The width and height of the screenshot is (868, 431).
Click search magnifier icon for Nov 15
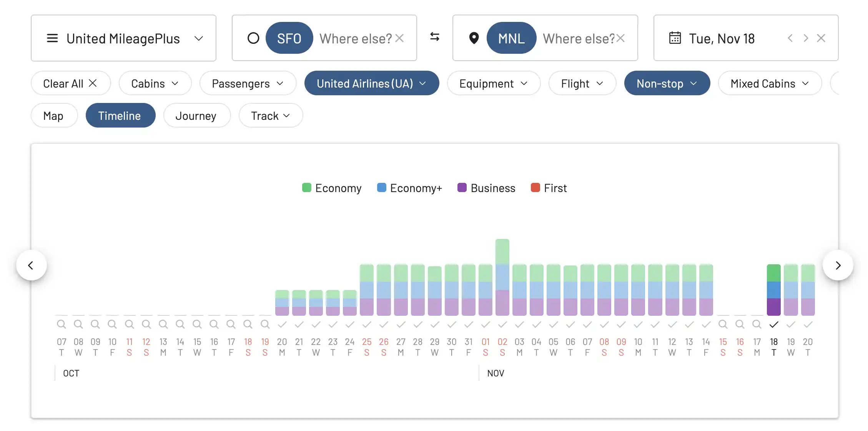723,325
